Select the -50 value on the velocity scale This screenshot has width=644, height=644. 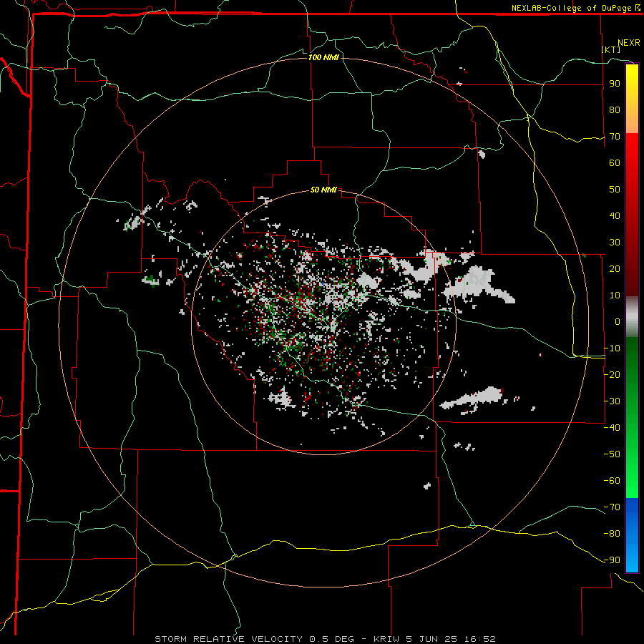[612, 454]
